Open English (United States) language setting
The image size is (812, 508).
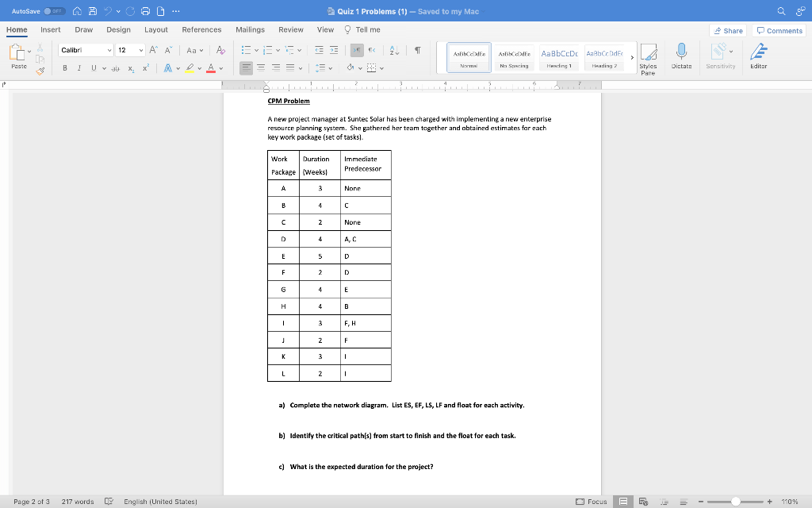pos(160,502)
